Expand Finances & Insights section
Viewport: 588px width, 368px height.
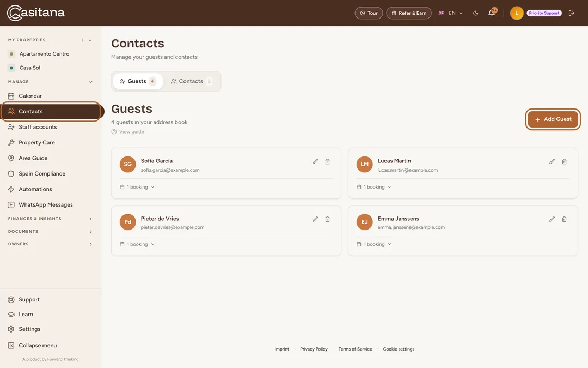tap(91, 219)
